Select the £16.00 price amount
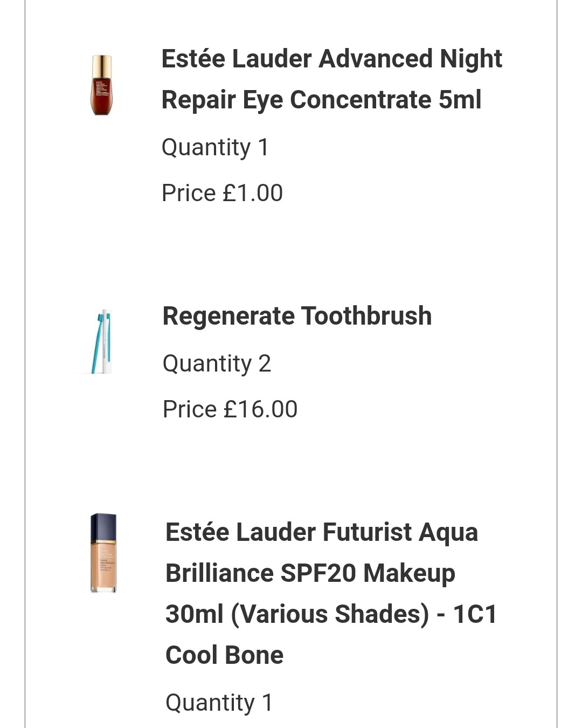 point(261,409)
